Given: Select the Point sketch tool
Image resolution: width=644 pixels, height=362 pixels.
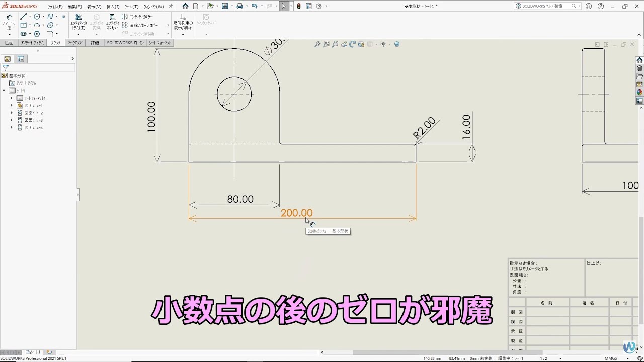Looking at the screenshot, I should coord(63,17).
